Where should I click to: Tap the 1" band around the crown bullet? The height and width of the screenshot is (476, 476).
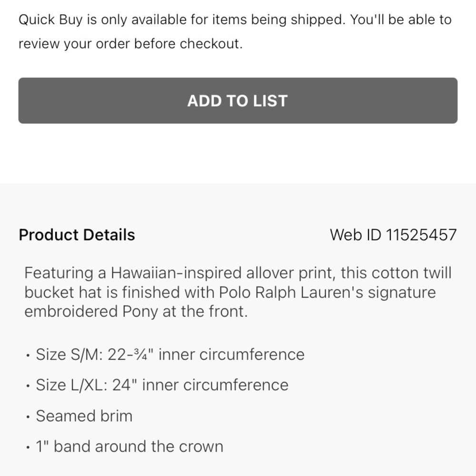coord(129,446)
